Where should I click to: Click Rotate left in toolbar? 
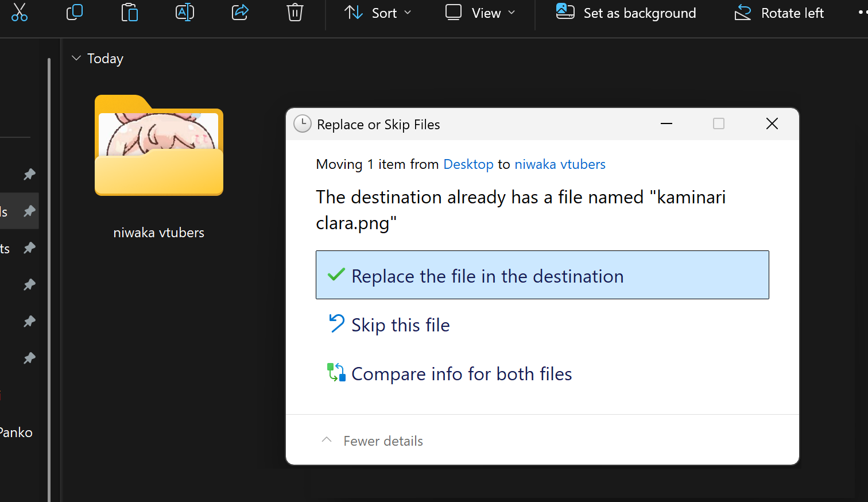pyautogui.click(x=779, y=13)
